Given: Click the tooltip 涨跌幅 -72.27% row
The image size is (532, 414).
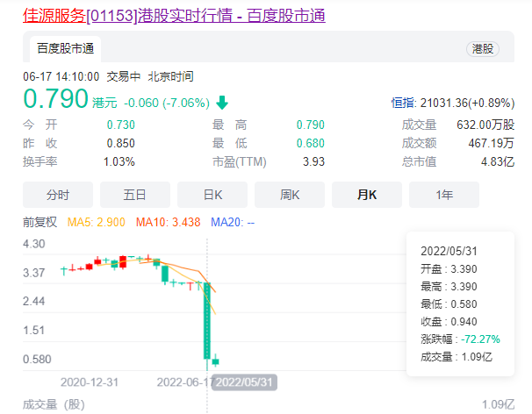Looking at the screenshot, I should pos(460,339).
